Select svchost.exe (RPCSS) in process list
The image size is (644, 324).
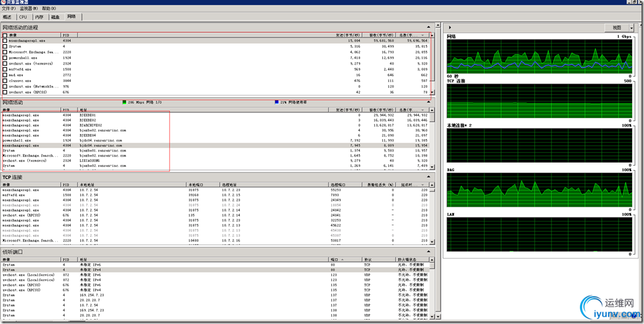click(215, 92)
